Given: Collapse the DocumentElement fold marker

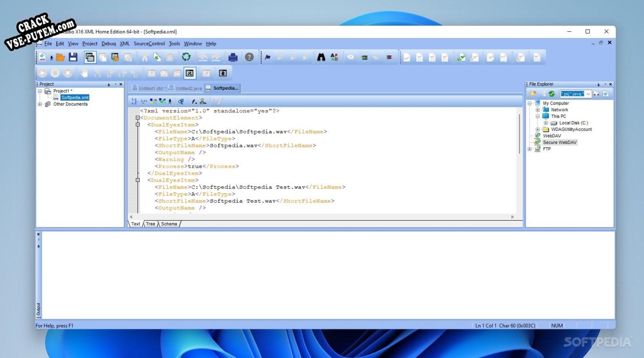Looking at the screenshot, I should (x=137, y=118).
